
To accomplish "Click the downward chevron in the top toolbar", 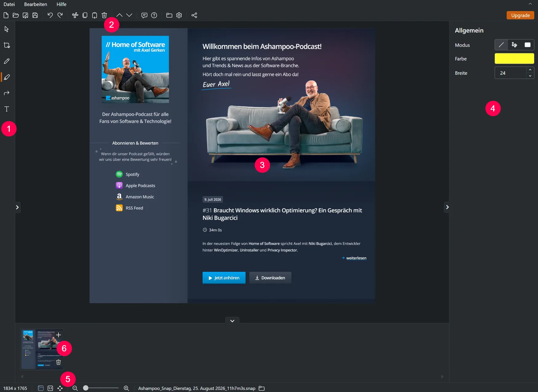I will (x=129, y=15).
